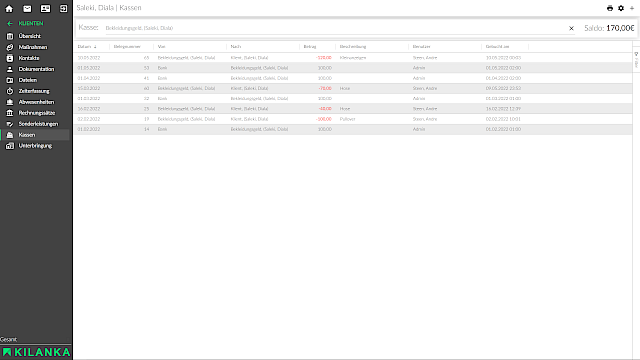Select row with Belegnummer 41
This screenshot has height=360, width=640.
click(x=353, y=78)
